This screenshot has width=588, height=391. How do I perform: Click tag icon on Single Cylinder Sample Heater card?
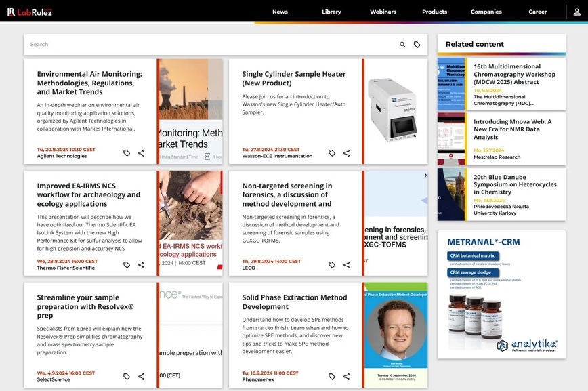332,152
